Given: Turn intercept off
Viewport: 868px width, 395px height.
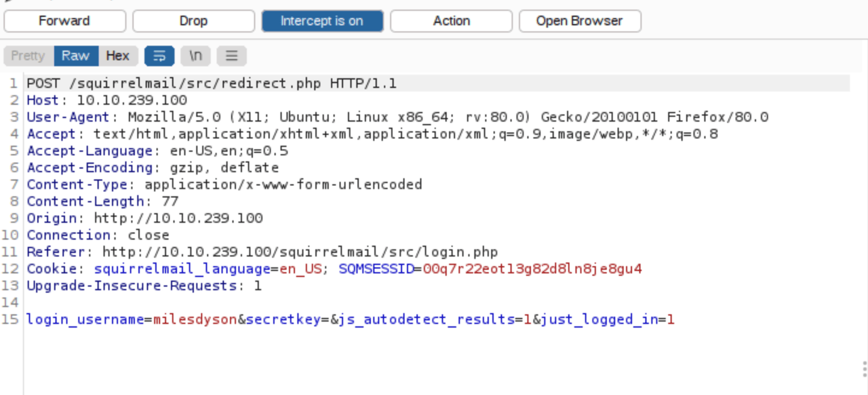Looking at the screenshot, I should click(x=323, y=20).
